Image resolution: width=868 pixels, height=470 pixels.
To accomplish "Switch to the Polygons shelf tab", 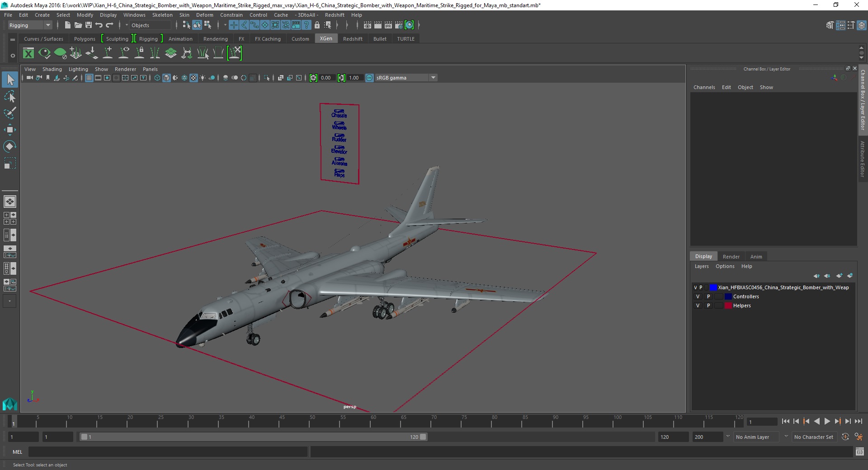I will click(85, 39).
